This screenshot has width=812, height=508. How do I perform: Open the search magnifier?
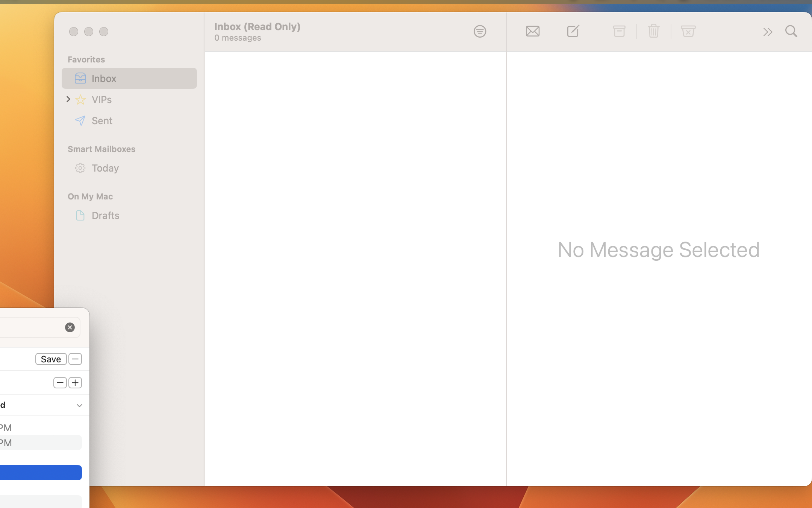[x=791, y=31]
